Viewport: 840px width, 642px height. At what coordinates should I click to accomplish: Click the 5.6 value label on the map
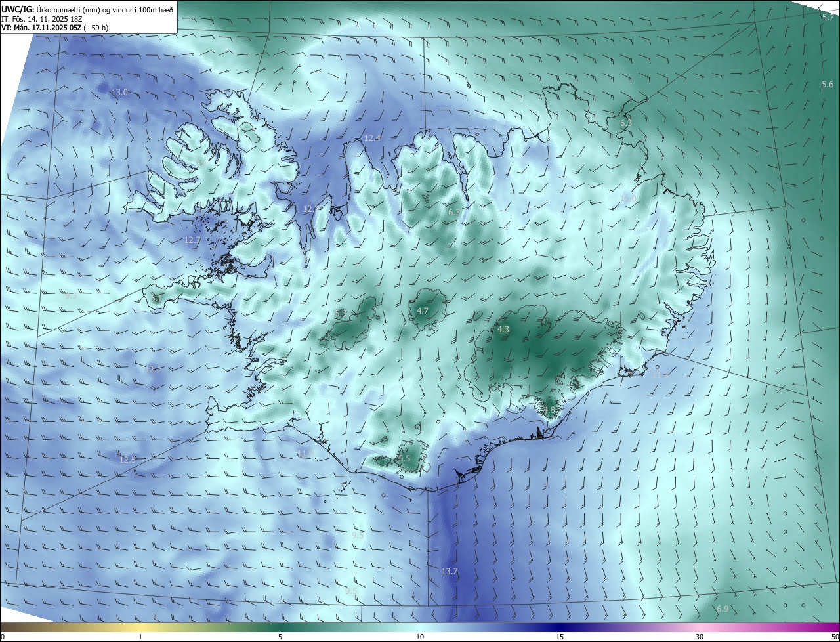click(828, 85)
